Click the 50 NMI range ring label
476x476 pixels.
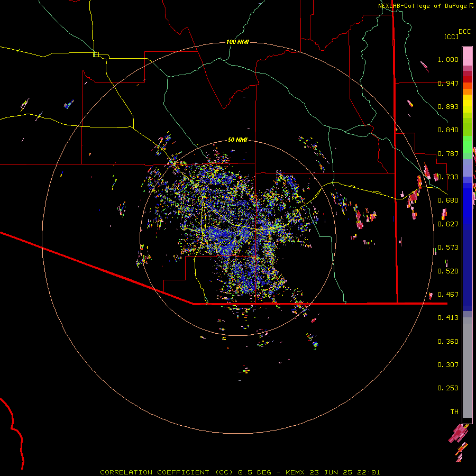point(237,140)
